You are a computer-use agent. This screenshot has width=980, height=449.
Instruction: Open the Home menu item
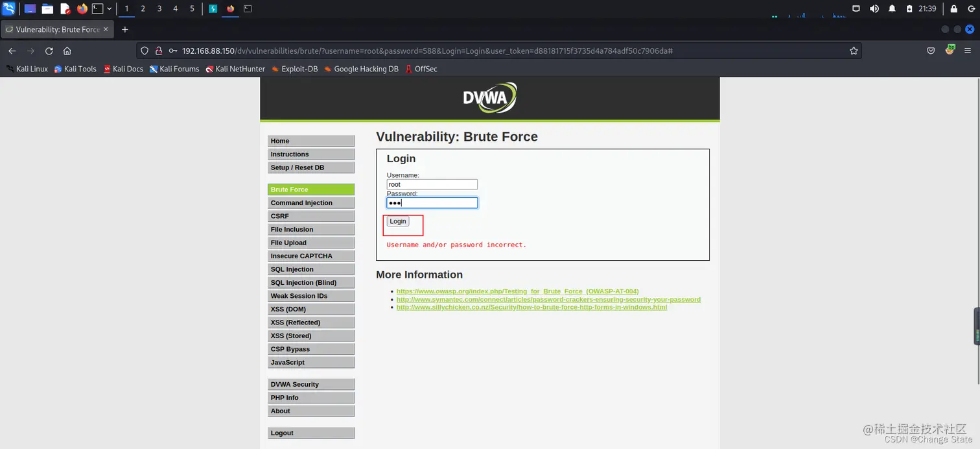(311, 141)
